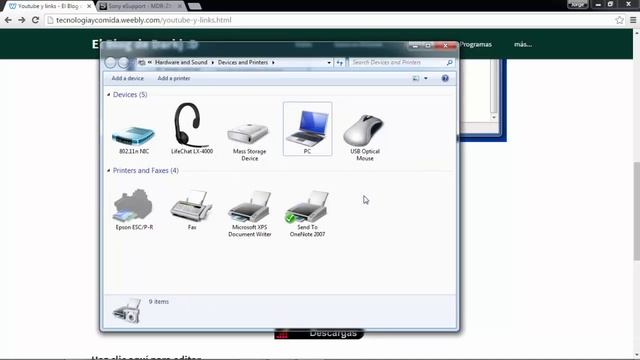Click the refresh button beside address bar
The width and height of the screenshot is (640, 360).
[340, 62]
